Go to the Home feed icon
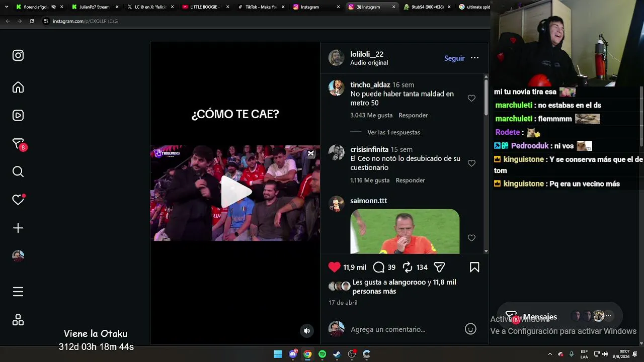The height and width of the screenshot is (362, 644). (x=18, y=87)
